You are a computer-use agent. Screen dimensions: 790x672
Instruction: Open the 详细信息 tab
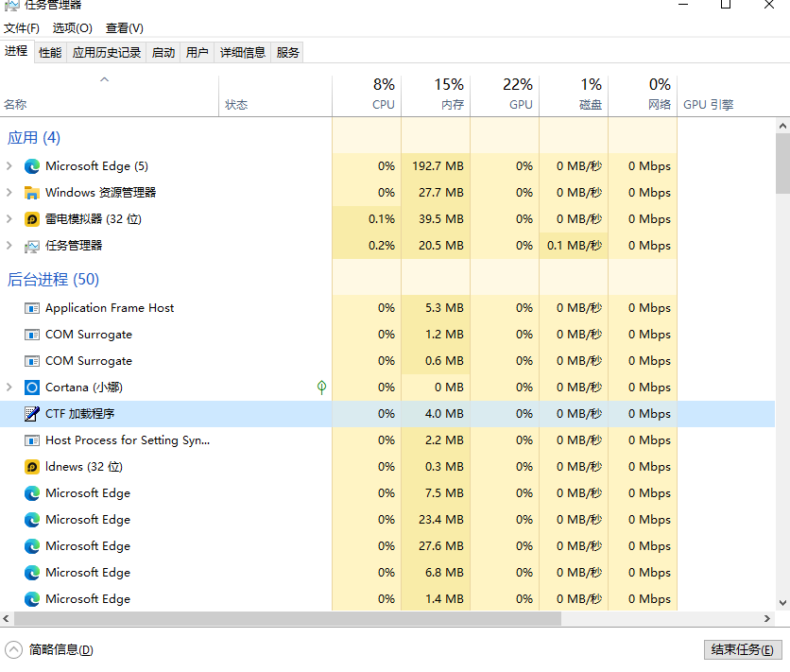[243, 53]
